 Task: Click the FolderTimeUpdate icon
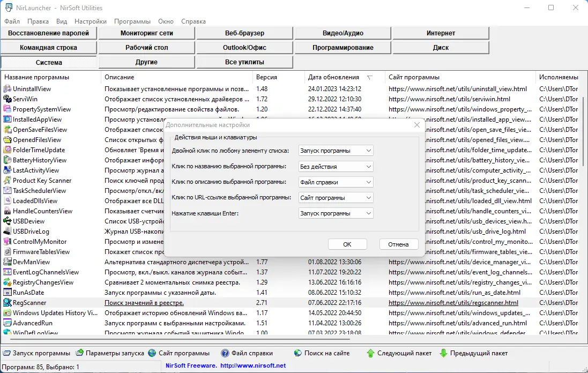7,150
